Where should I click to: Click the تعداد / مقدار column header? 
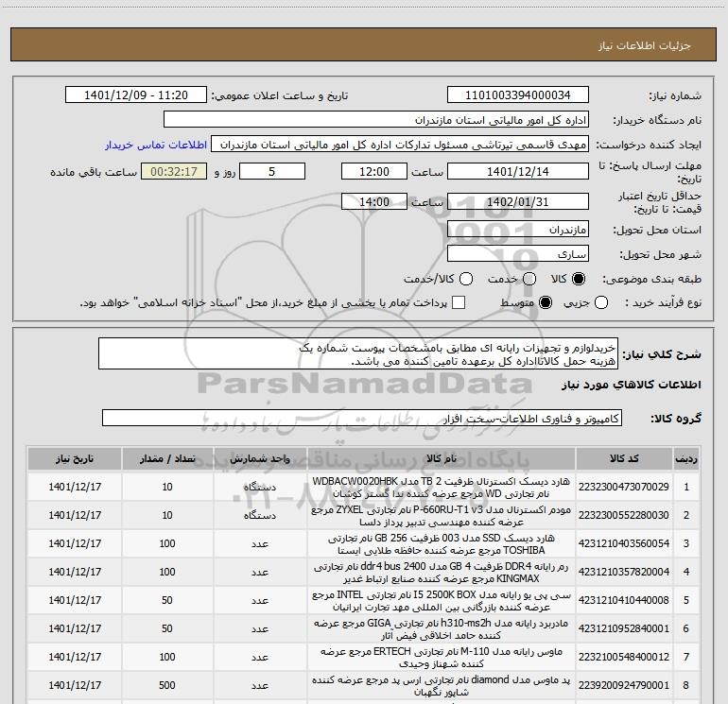[167, 459]
